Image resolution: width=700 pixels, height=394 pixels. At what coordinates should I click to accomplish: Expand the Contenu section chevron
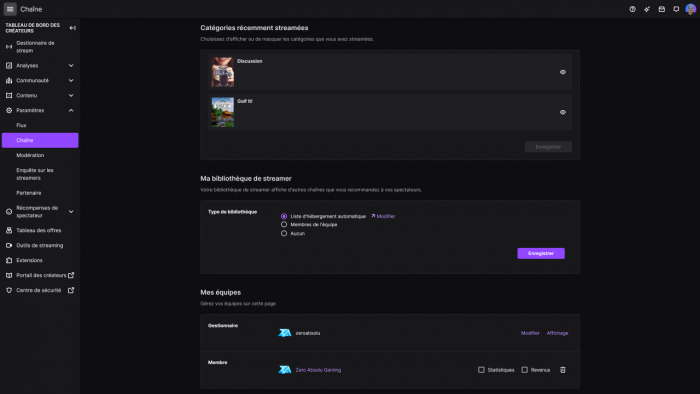(x=71, y=95)
